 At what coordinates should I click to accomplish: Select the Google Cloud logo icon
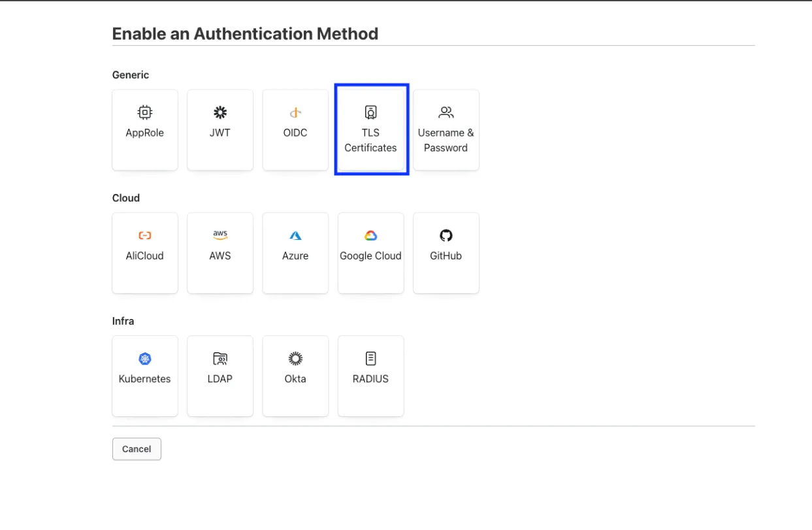click(x=370, y=235)
